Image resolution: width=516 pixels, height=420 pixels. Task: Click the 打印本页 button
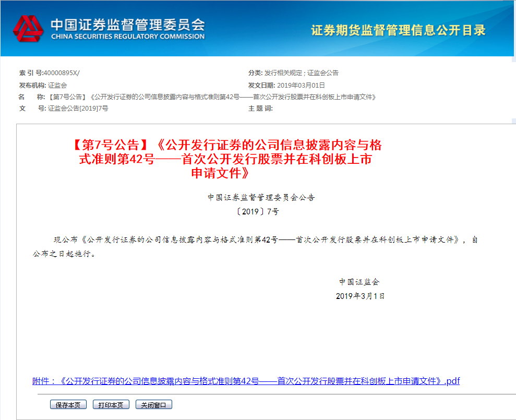tap(111, 404)
